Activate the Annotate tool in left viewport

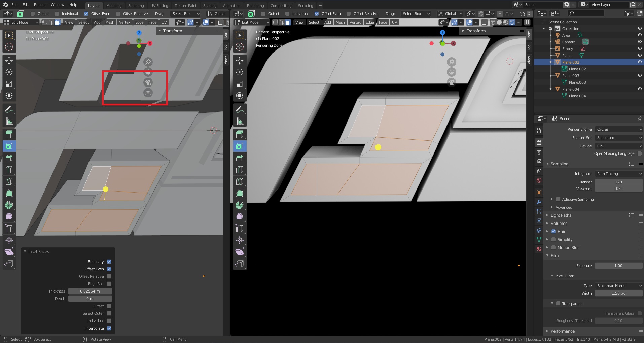(9, 109)
